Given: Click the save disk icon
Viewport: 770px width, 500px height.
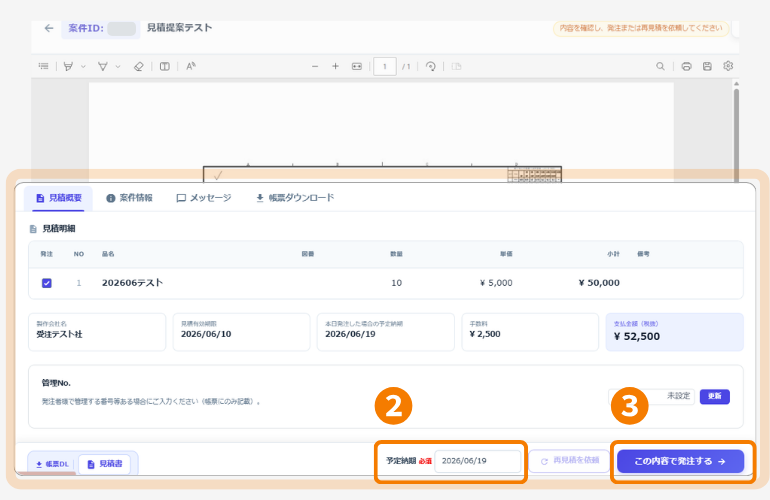Looking at the screenshot, I should coord(707,66).
